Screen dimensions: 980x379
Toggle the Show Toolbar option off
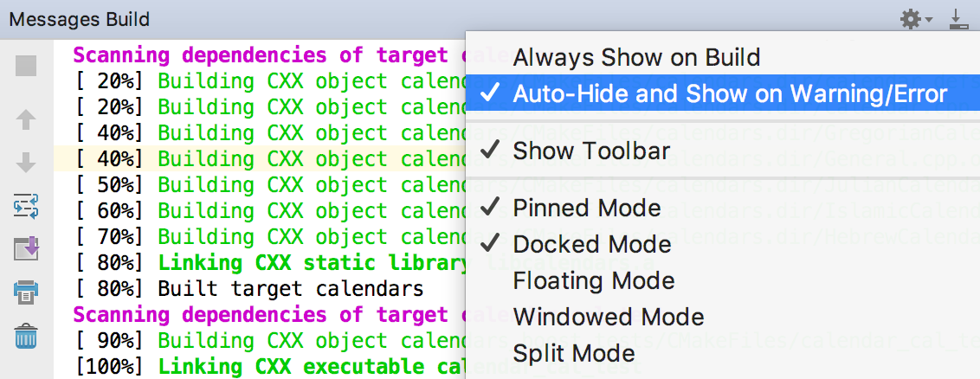(x=590, y=151)
